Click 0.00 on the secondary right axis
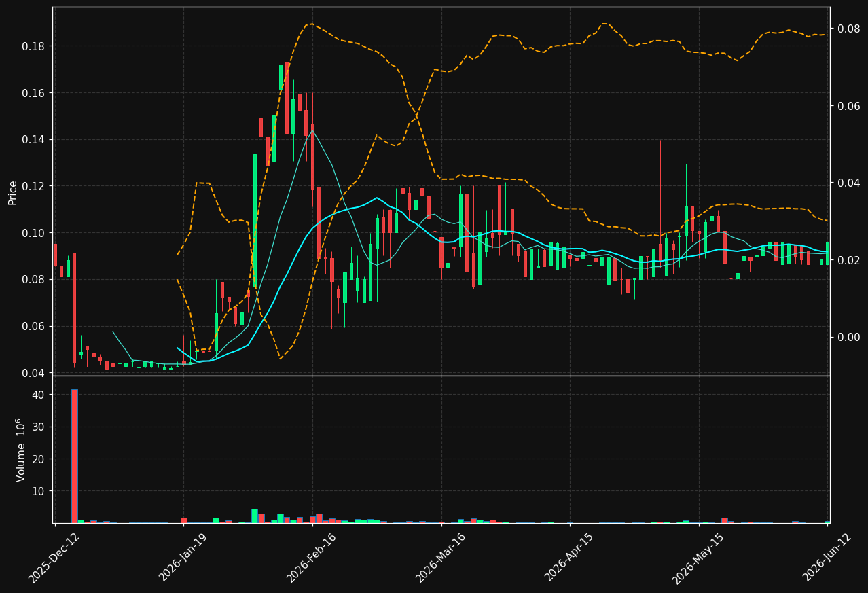Viewport: 868px width, 593px height. click(849, 337)
